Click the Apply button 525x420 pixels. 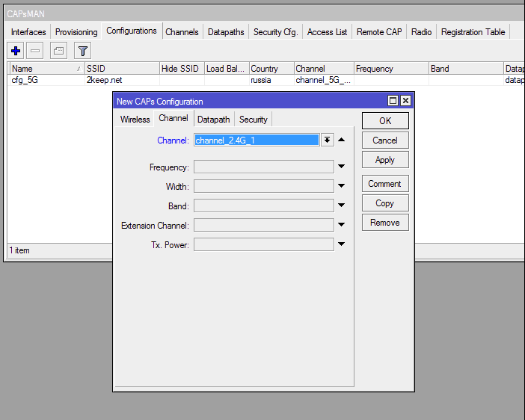pyautogui.click(x=385, y=160)
